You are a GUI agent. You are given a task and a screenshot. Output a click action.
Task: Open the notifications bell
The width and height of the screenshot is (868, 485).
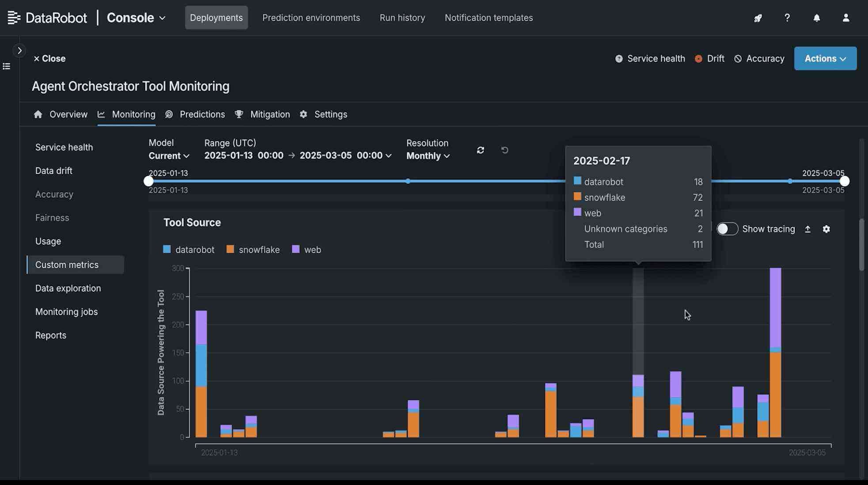click(x=816, y=18)
